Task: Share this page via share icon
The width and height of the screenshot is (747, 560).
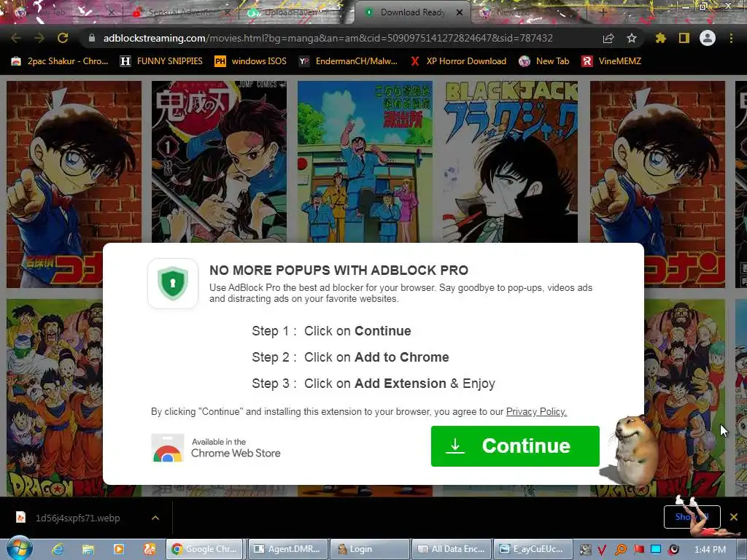Action: pyautogui.click(x=608, y=38)
